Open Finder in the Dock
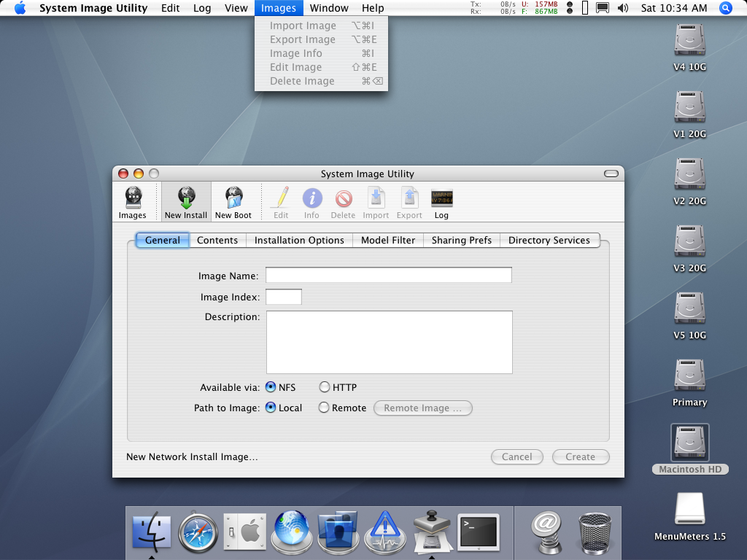747x560 pixels. pyautogui.click(x=152, y=532)
